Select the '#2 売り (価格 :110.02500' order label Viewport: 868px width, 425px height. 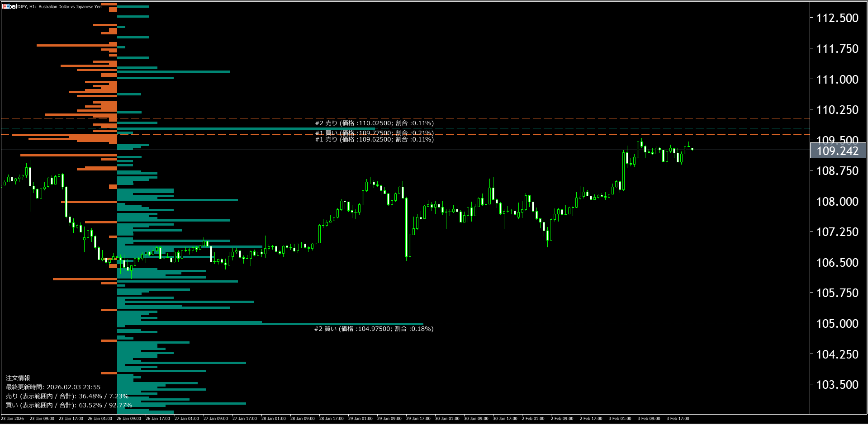(x=374, y=123)
